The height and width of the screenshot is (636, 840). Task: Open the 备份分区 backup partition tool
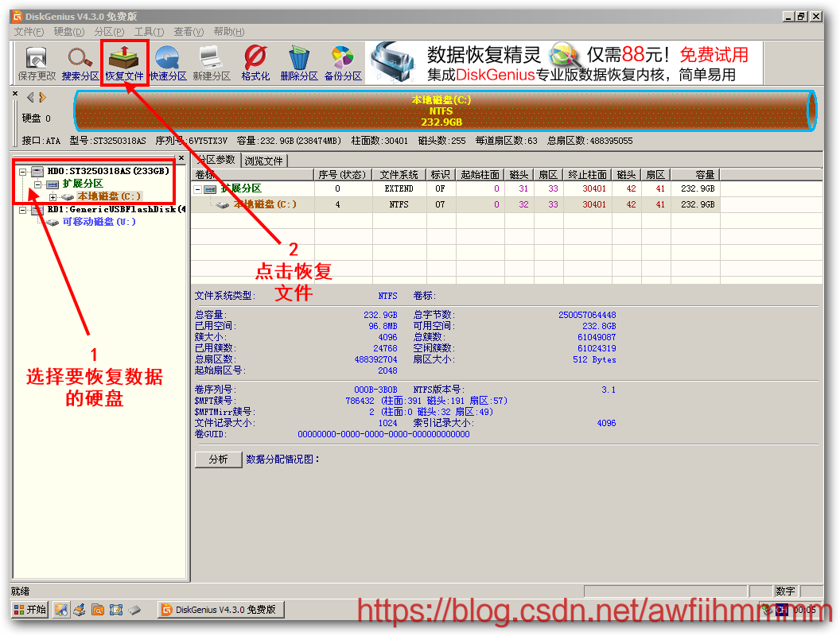[343, 63]
